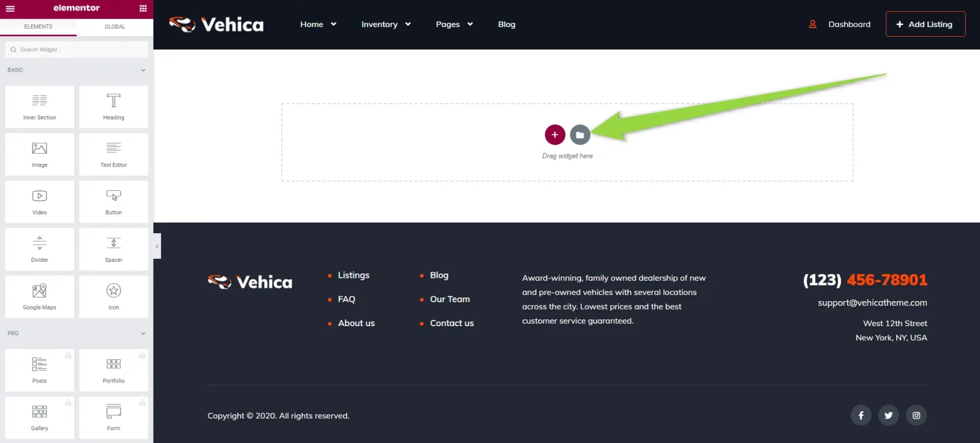This screenshot has height=443, width=980.
Task: Open the Listings footer link
Action: [x=353, y=275]
